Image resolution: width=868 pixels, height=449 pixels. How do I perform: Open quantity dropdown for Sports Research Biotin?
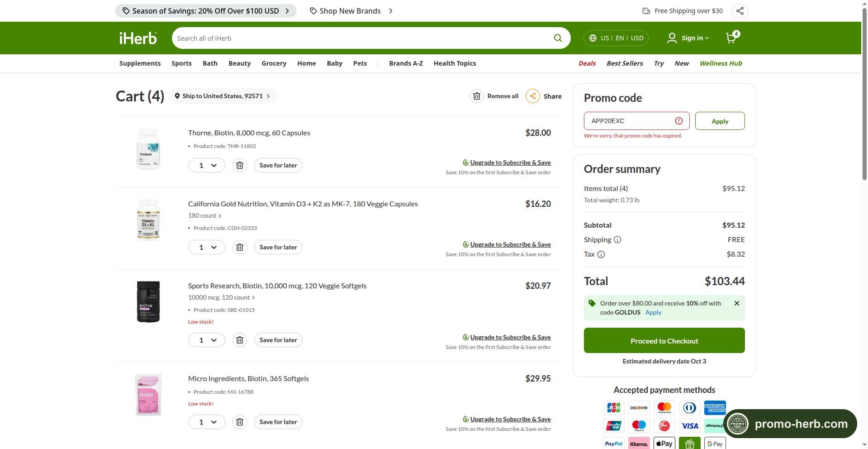[207, 340]
